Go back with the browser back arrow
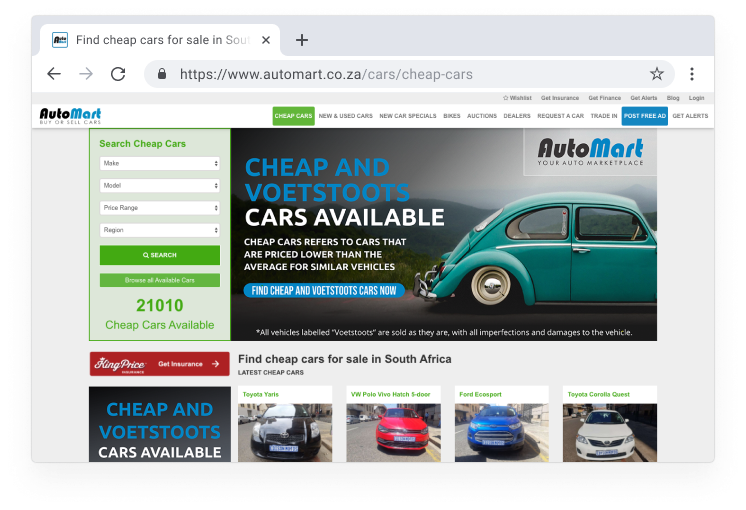746x510 pixels. tap(54, 74)
